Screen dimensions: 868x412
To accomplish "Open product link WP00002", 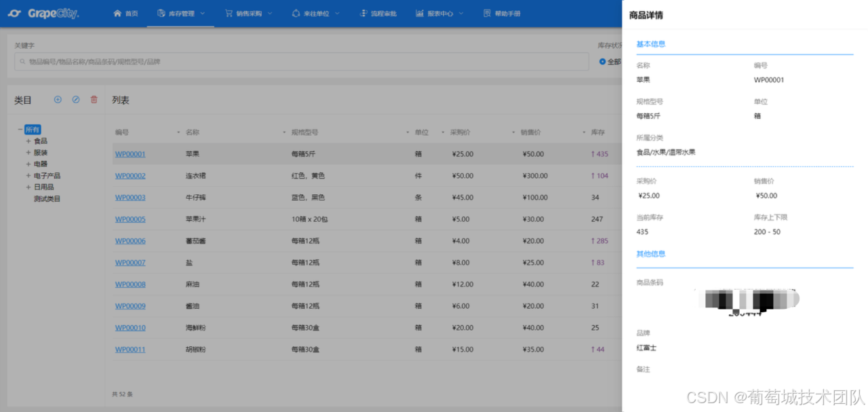I will coord(130,176).
